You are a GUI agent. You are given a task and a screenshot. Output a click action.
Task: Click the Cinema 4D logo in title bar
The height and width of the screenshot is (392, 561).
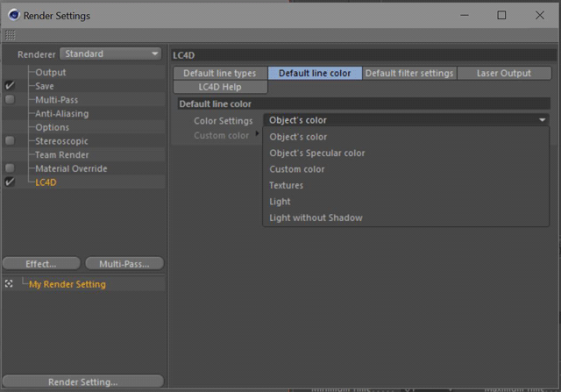point(12,16)
